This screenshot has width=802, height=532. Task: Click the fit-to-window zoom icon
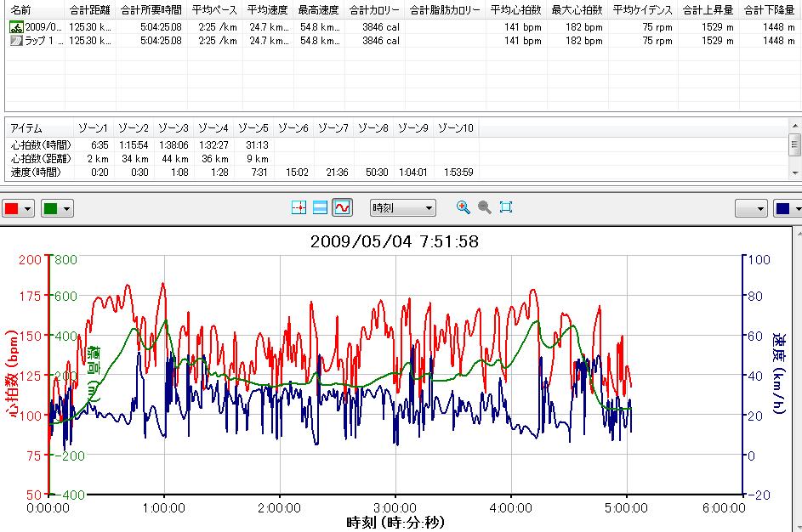tap(506, 207)
